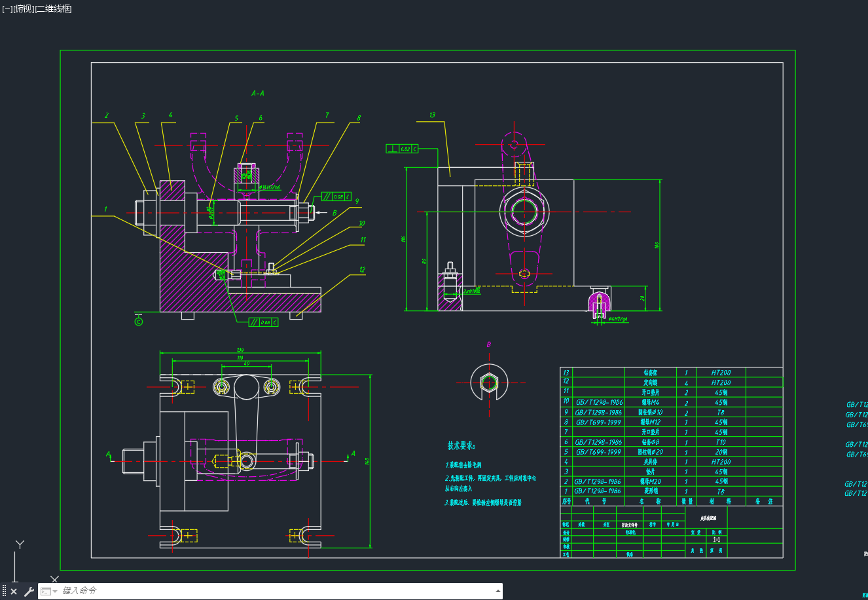Select "螺母M20" name in parts list
The image size is (868, 600).
(651, 481)
